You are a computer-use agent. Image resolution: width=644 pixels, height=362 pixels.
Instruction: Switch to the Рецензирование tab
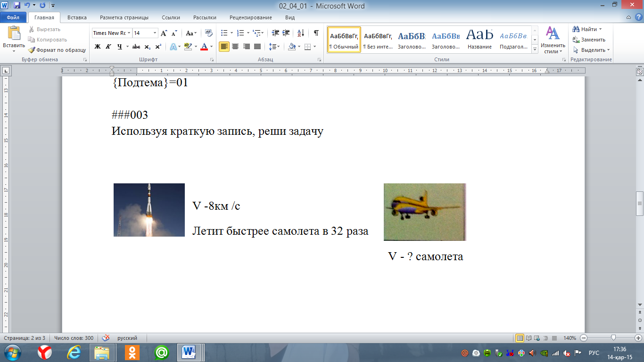tap(250, 17)
